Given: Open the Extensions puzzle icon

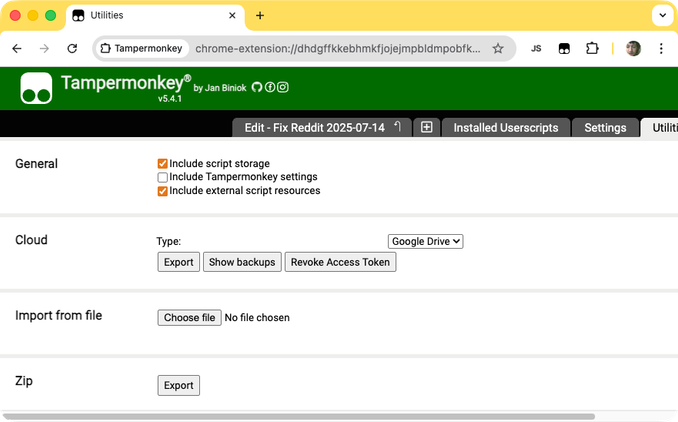Looking at the screenshot, I should point(592,48).
